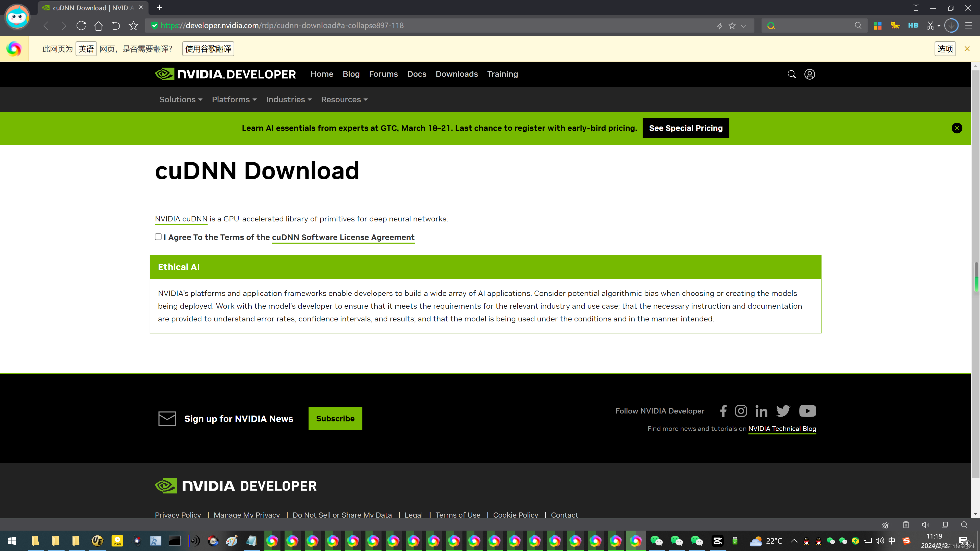The height and width of the screenshot is (551, 980).
Task: Click the YouTube icon in footer
Action: click(807, 411)
